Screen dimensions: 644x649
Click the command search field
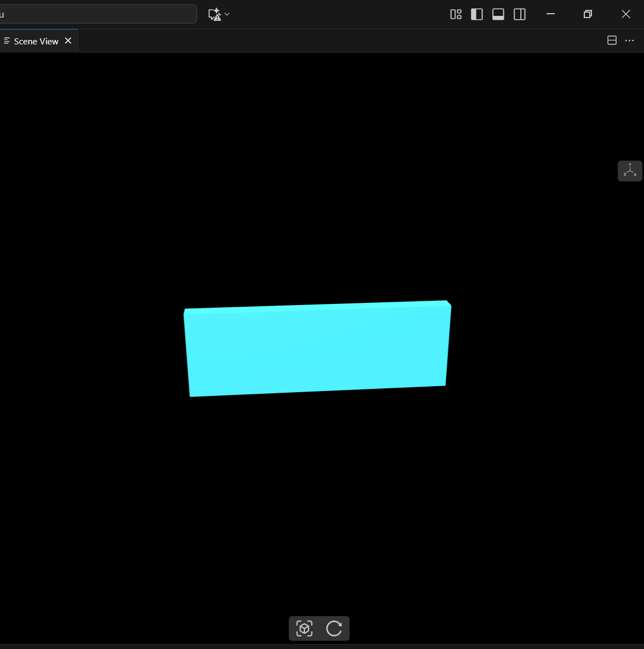[x=97, y=14]
